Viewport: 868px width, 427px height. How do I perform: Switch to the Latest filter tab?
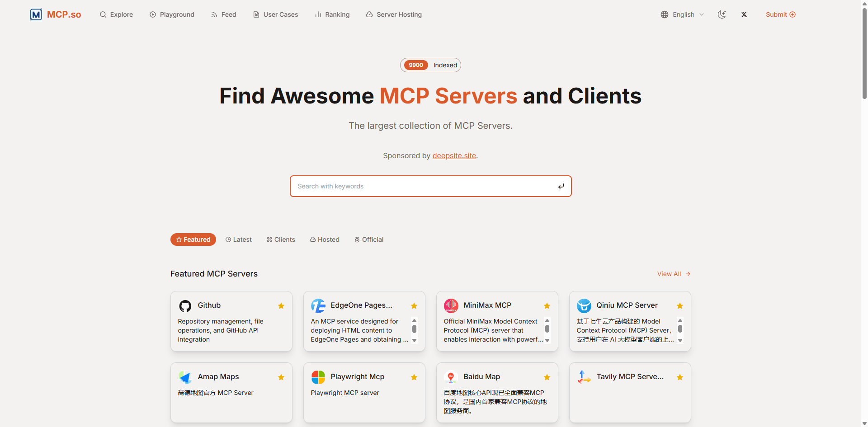[238, 239]
